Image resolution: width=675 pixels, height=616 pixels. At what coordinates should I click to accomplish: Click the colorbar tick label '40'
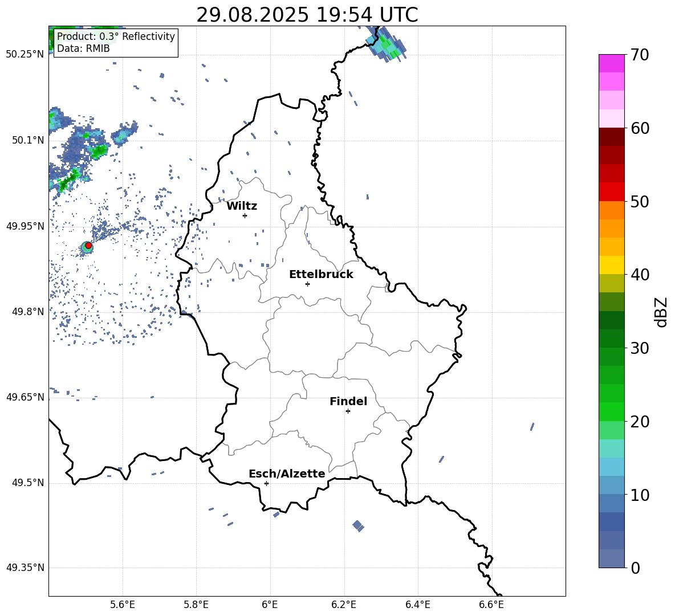[640, 275]
